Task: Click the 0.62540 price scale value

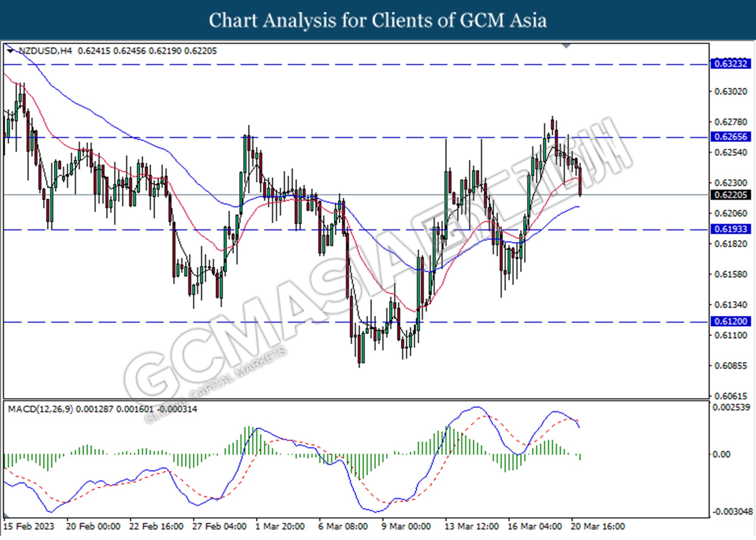Action: point(731,152)
